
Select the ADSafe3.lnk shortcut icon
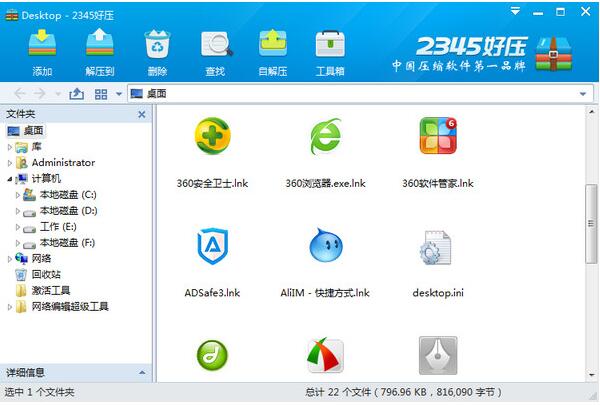(211, 246)
